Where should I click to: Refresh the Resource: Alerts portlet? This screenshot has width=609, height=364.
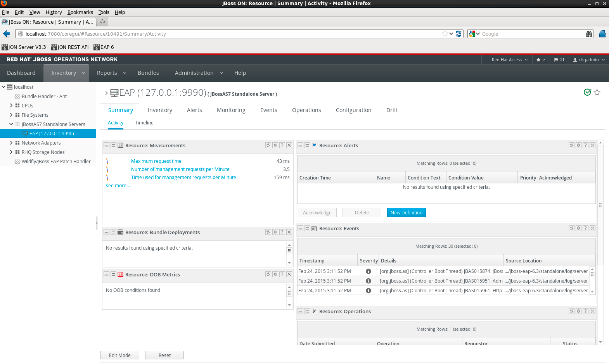[571, 145]
